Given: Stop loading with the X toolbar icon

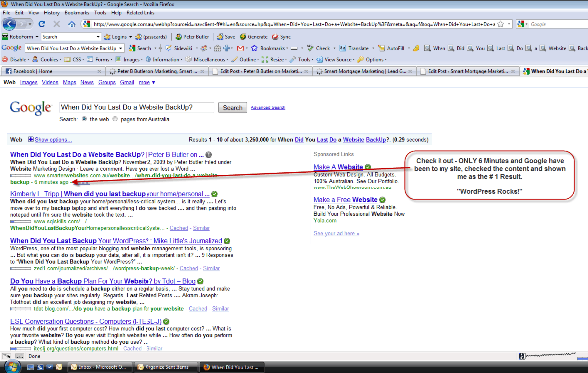Looking at the screenshot, I should pyautogui.click(x=57, y=24).
